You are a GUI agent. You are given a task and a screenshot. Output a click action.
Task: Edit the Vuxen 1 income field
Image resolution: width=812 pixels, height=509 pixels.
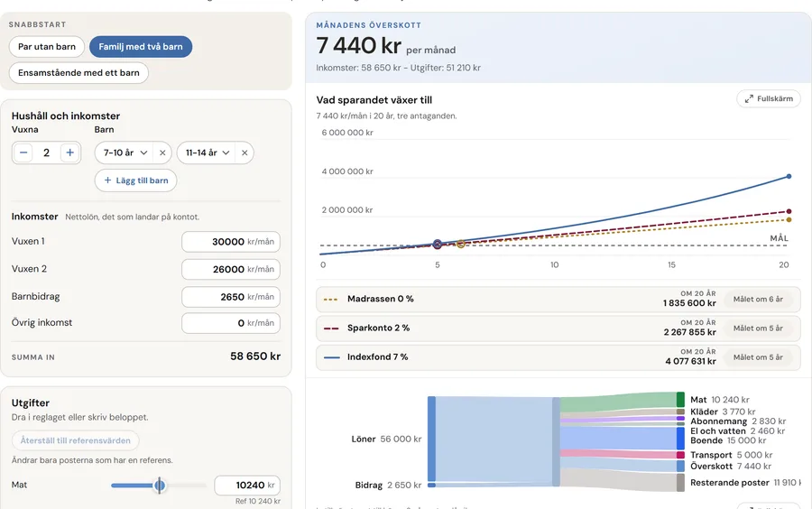point(231,242)
